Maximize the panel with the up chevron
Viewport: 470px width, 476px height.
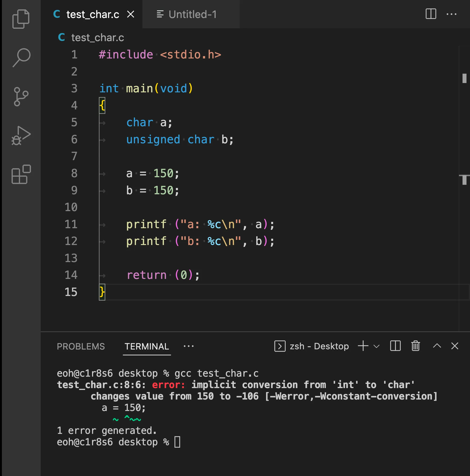pos(437,346)
